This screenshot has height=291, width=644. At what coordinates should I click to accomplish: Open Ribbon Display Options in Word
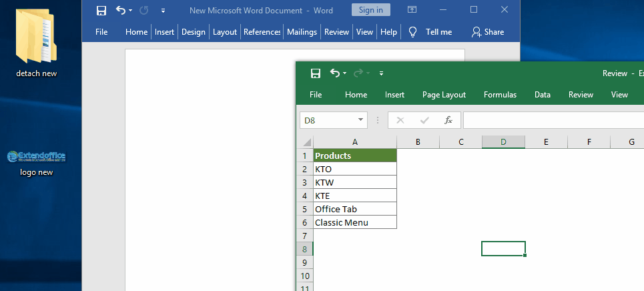tap(412, 9)
